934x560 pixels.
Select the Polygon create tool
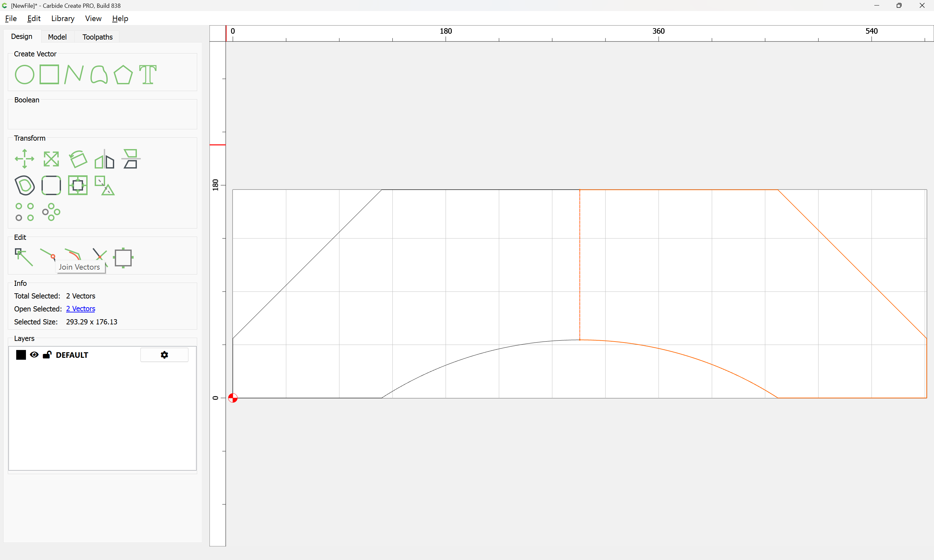tap(123, 74)
